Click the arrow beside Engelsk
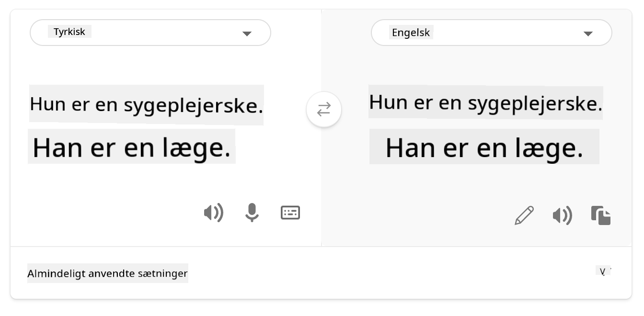This screenshot has height=316, width=644. click(x=588, y=34)
